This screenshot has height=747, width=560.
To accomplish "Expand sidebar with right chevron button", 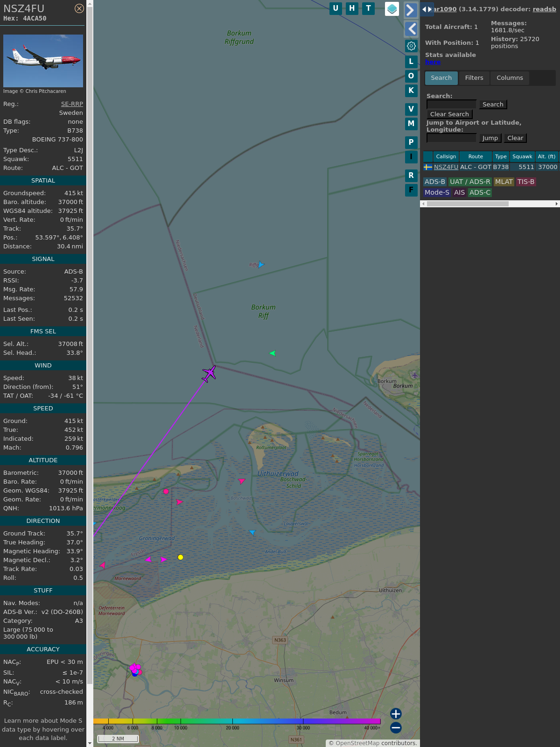I will point(411,10).
